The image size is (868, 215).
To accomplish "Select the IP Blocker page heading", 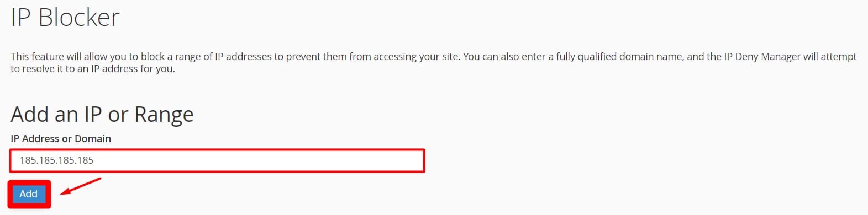I will click(65, 18).
